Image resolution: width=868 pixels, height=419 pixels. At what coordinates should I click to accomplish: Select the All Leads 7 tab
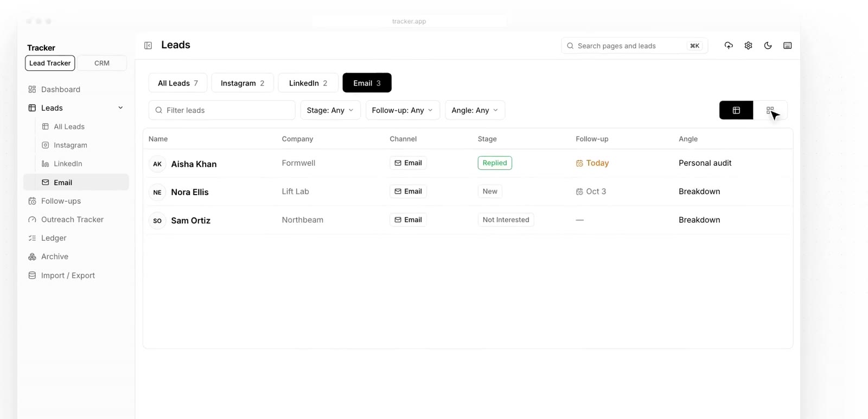click(x=178, y=83)
